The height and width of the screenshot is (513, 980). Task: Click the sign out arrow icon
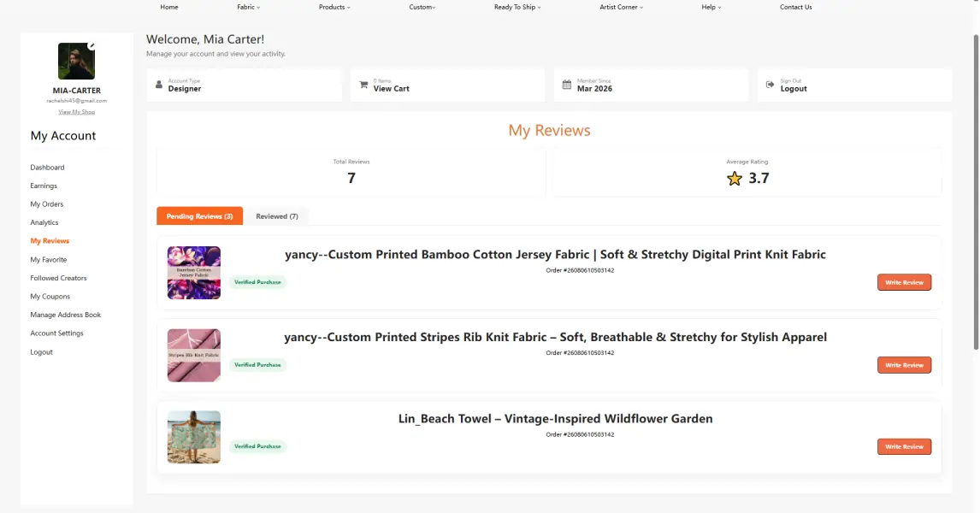[770, 85]
